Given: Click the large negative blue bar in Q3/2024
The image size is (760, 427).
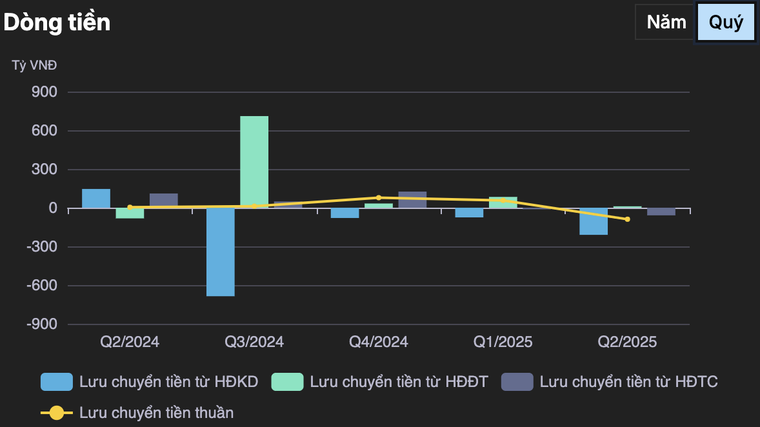Looking at the screenshot, I should click(x=220, y=252).
